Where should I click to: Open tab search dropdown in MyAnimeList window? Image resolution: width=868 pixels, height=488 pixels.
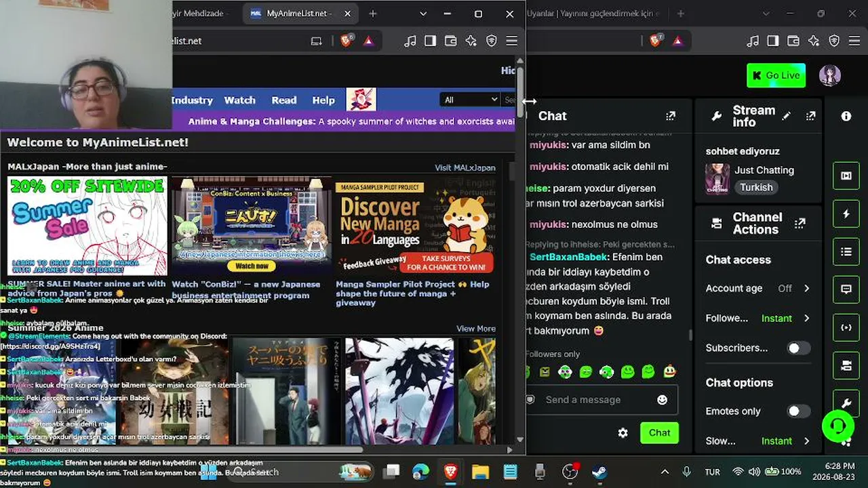tap(423, 14)
